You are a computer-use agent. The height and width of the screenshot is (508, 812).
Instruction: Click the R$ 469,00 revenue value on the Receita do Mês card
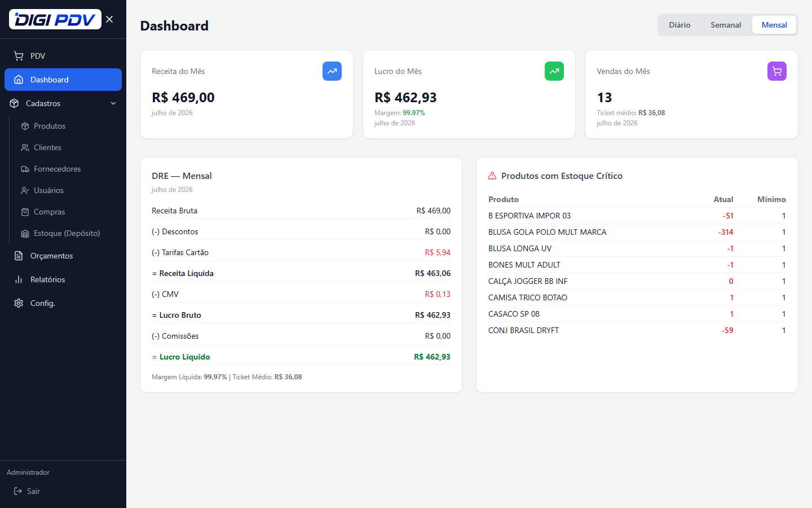[x=183, y=97]
